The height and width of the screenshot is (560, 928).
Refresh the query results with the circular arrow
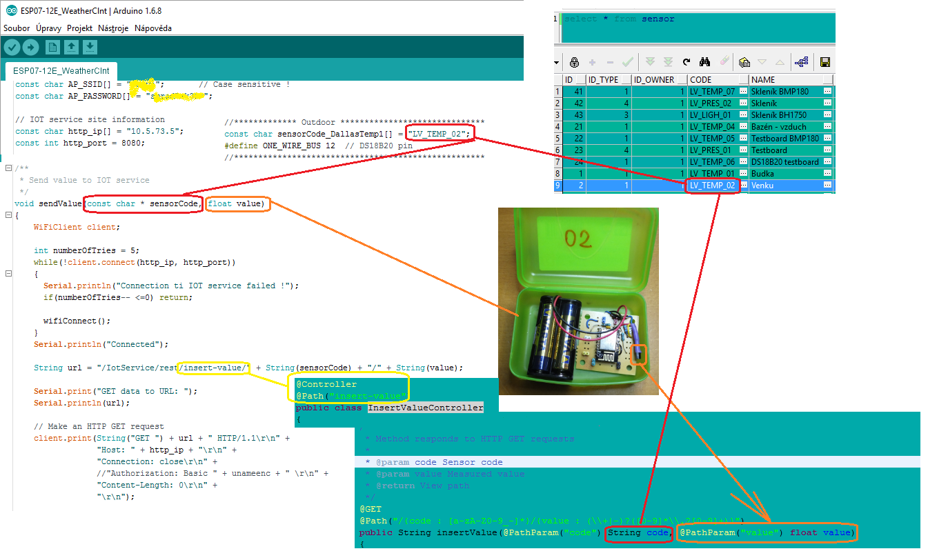687,62
